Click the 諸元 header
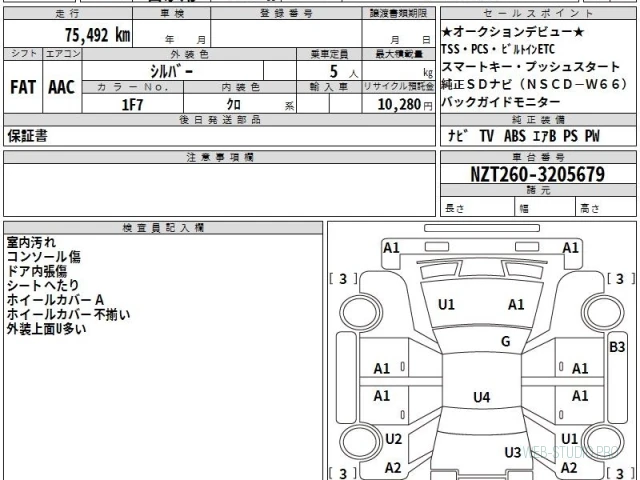The height and width of the screenshot is (480, 640). coord(538,190)
